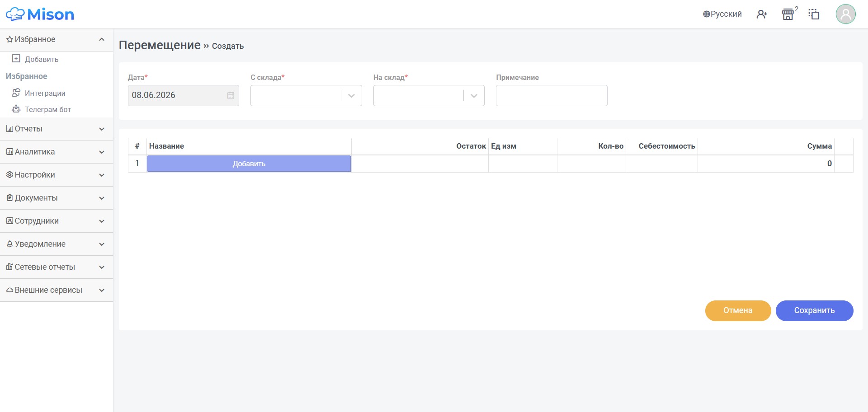Open the calendar icon in date field
This screenshot has height=412, width=868.
point(231,95)
